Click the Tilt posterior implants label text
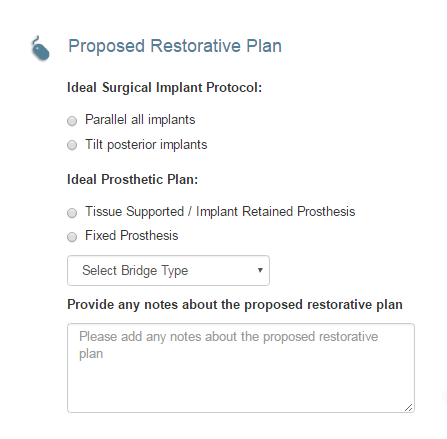This screenshot has width=447, height=439. pyautogui.click(x=146, y=144)
